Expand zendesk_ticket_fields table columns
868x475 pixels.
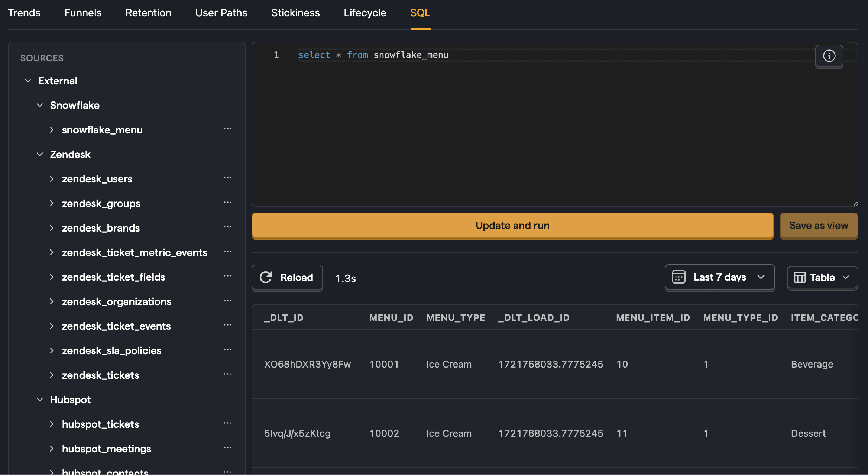[52, 277]
